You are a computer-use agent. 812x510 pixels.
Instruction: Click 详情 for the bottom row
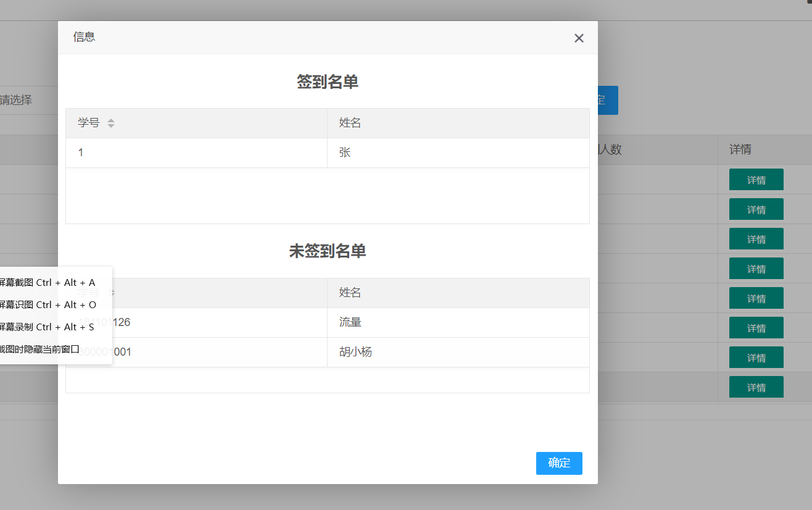click(756, 387)
